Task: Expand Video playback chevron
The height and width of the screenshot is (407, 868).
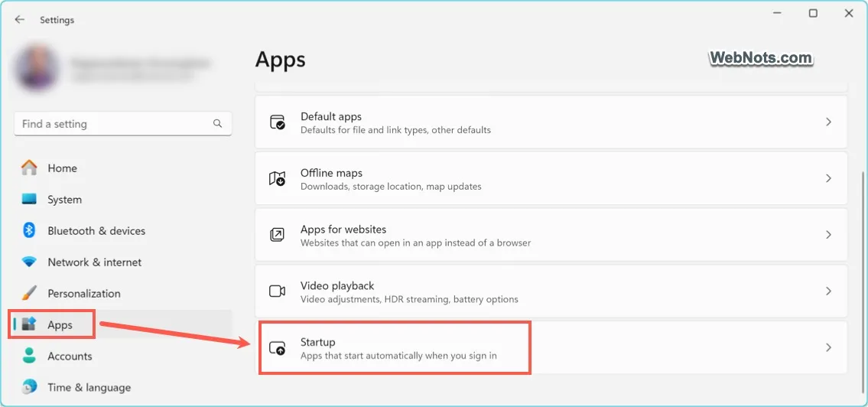Action: [828, 291]
